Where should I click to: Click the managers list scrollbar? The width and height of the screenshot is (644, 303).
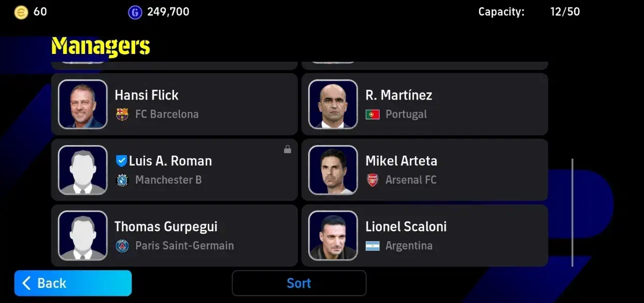tap(573, 213)
